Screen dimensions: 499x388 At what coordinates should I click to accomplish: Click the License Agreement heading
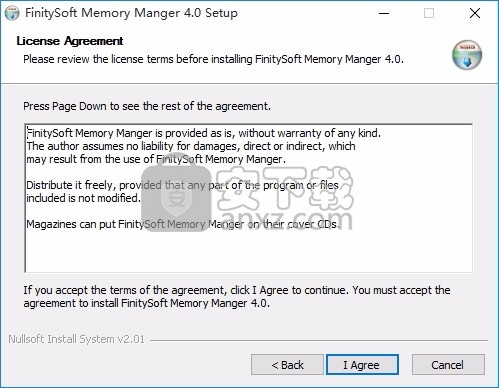pyautogui.click(x=70, y=41)
